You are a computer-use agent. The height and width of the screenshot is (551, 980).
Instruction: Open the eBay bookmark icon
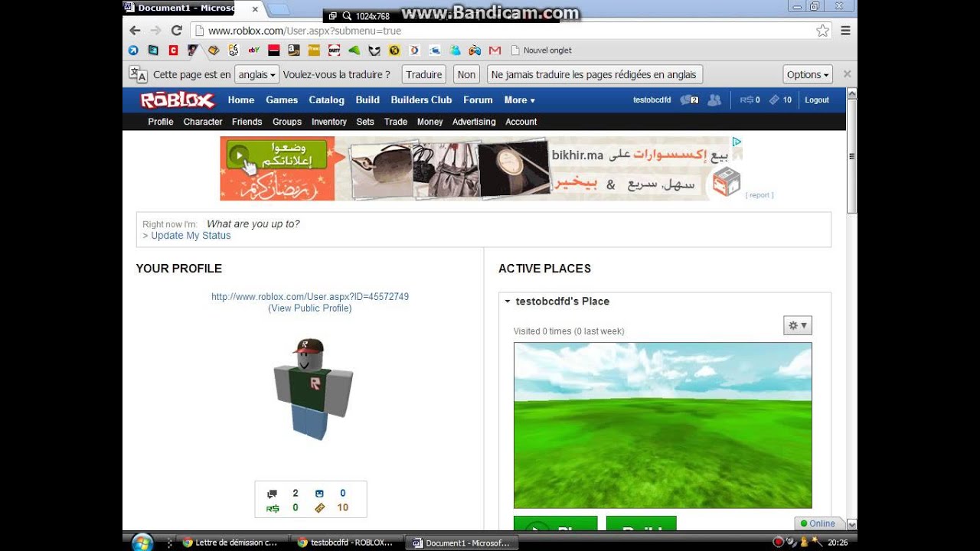(x=254, y=51)
